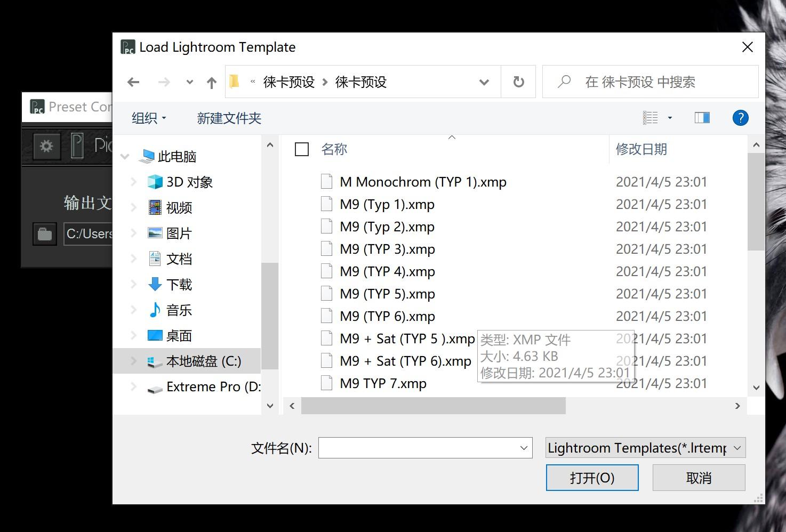Image resolution: width=786 pixels, height=532 pixels.
Task: Open the settings gear in Preset Converter
Action: click(46, 146)
